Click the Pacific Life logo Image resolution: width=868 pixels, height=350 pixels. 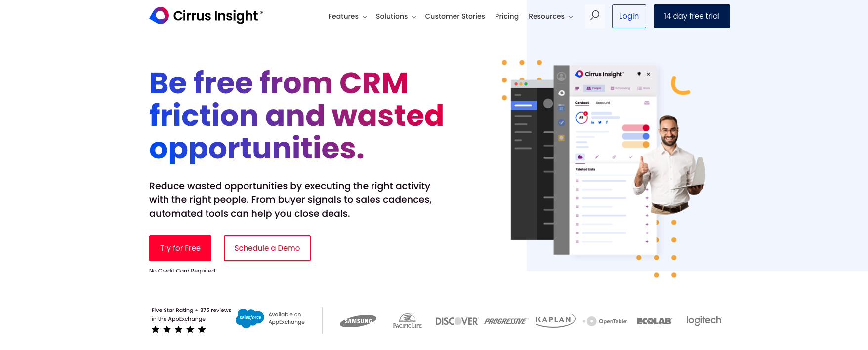(x=407, y=321)
